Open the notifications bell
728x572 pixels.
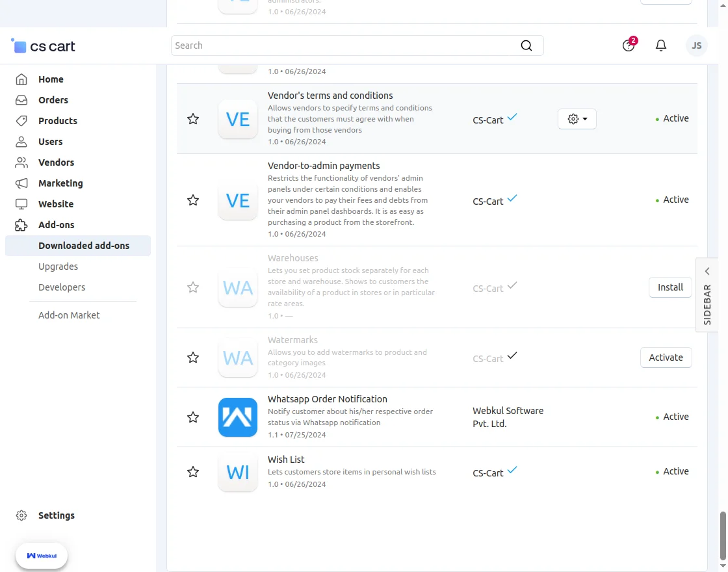[x=661, y=45]
